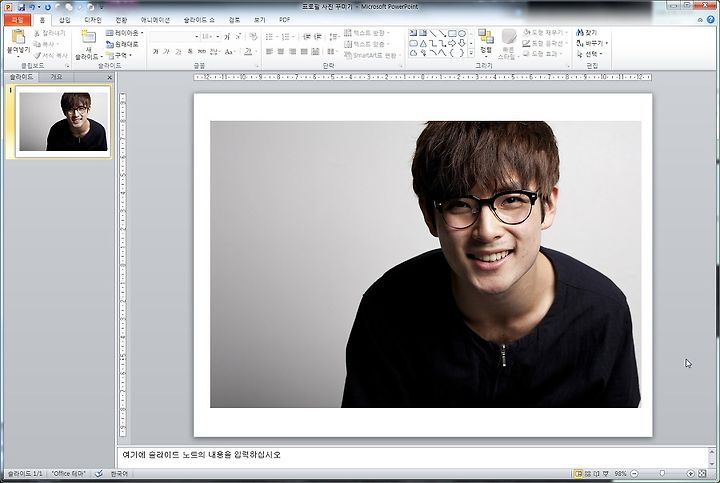Click the Slide Sorter view button
This screenshot has height=483, width=720.
[588, 473]
